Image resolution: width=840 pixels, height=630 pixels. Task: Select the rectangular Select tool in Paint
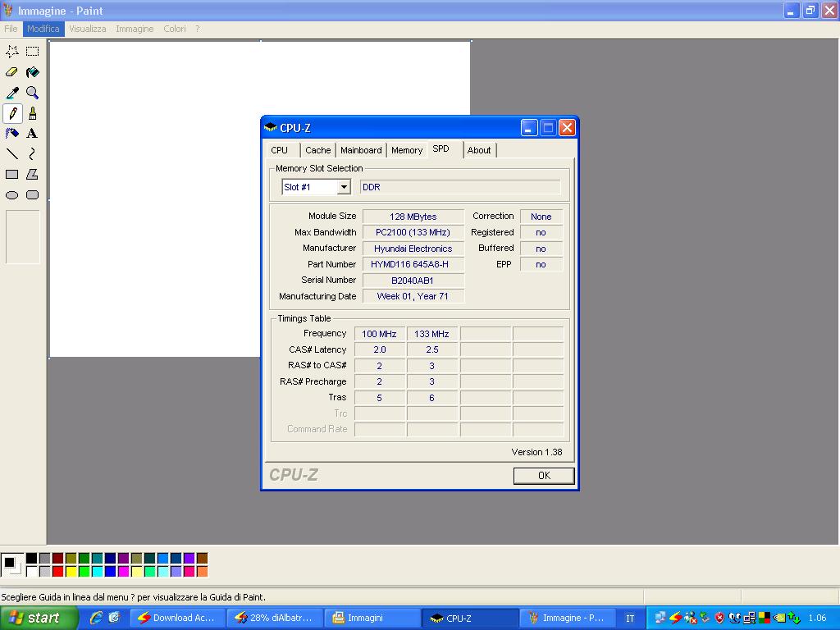point(33,52)
